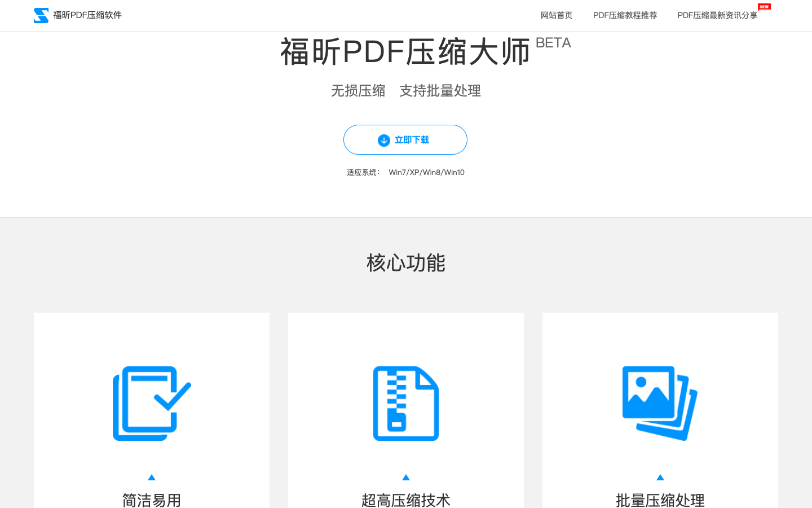The width and height of the screenshot is (812, 508).
Task: Click the red NEW badge
Action: point(764,7)
